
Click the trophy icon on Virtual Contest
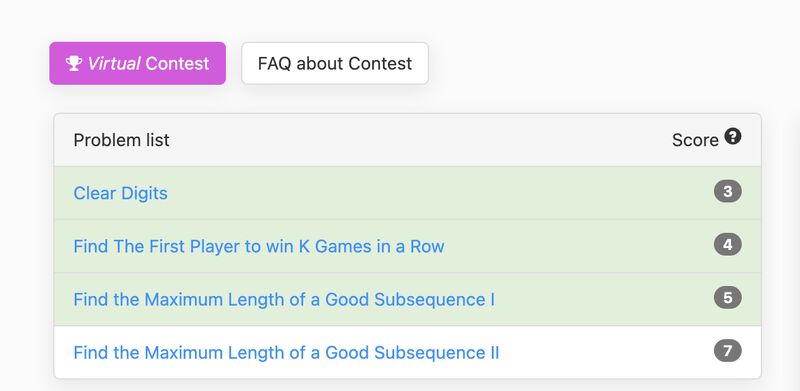(x=74, y=63)
